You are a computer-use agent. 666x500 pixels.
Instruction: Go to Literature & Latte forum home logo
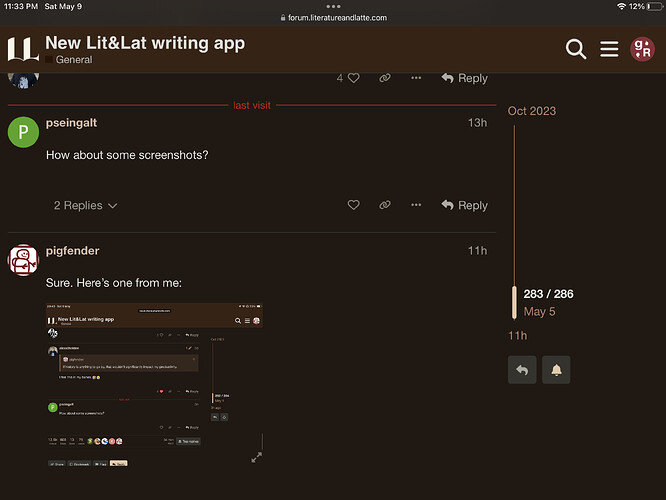point(23,49)
